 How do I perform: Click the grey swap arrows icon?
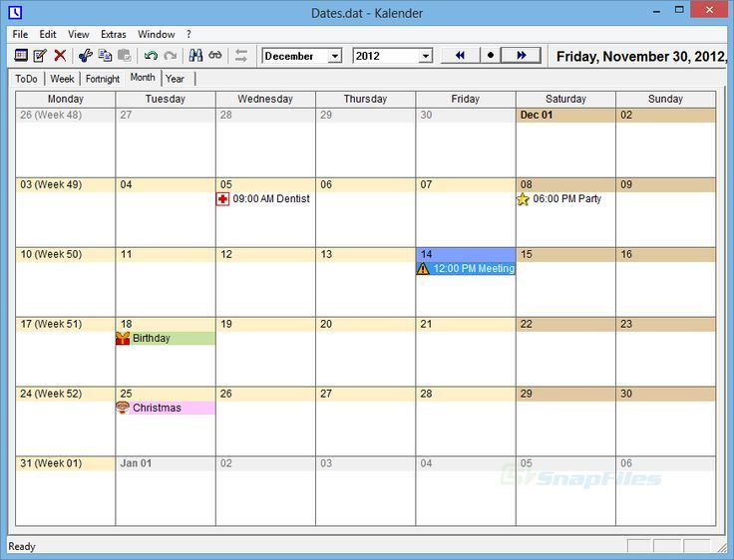click(241, 56)
